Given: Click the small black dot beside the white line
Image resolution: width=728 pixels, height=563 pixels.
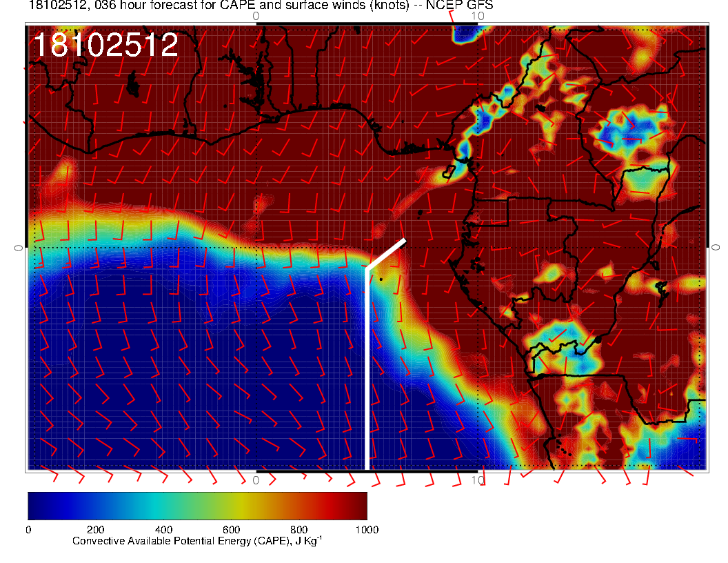Looking at the screenshot, I should [380, 279].
